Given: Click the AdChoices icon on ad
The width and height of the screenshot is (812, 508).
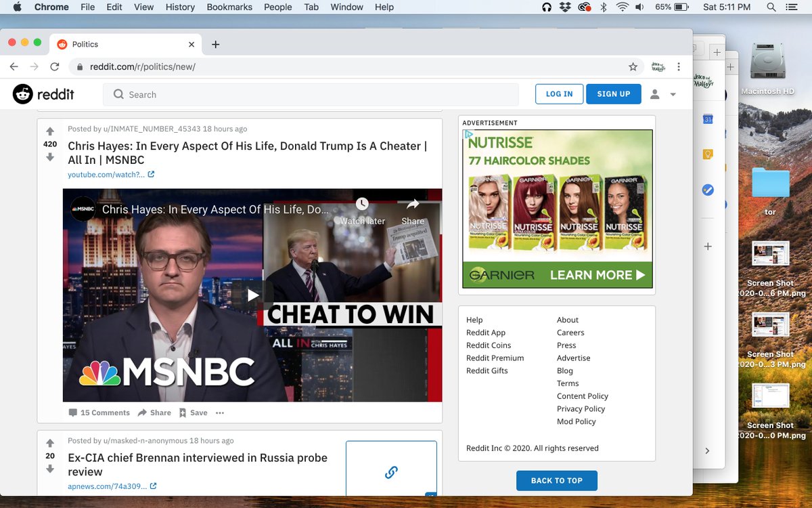Looking at the screenshot, I should pos(468,135).
